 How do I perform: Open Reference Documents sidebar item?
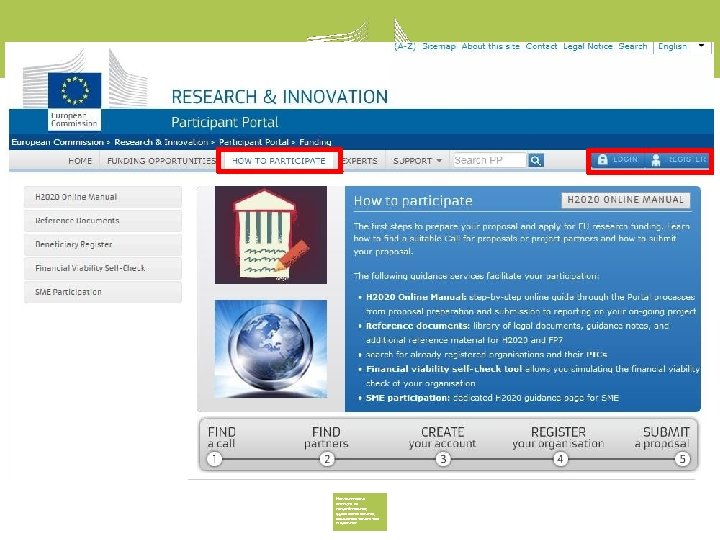tap(103, 221)
